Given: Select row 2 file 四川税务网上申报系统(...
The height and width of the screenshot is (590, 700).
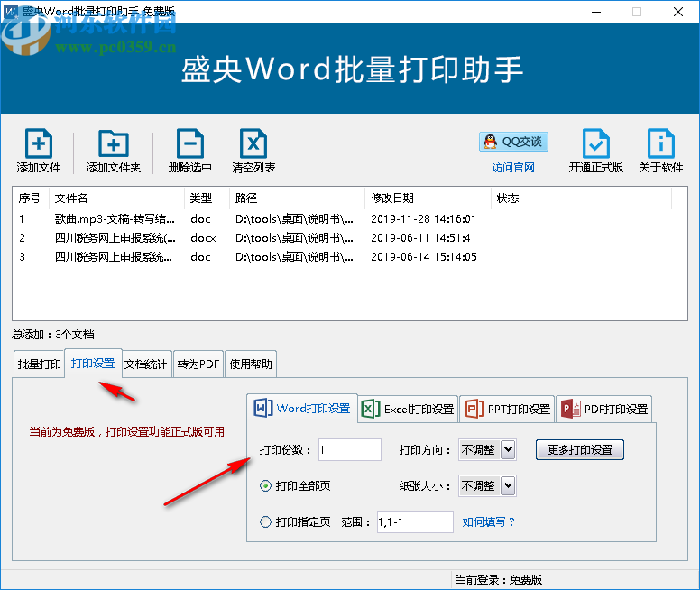Looking at the screenshot, I should pyautogui.click(x=115, y=237).
